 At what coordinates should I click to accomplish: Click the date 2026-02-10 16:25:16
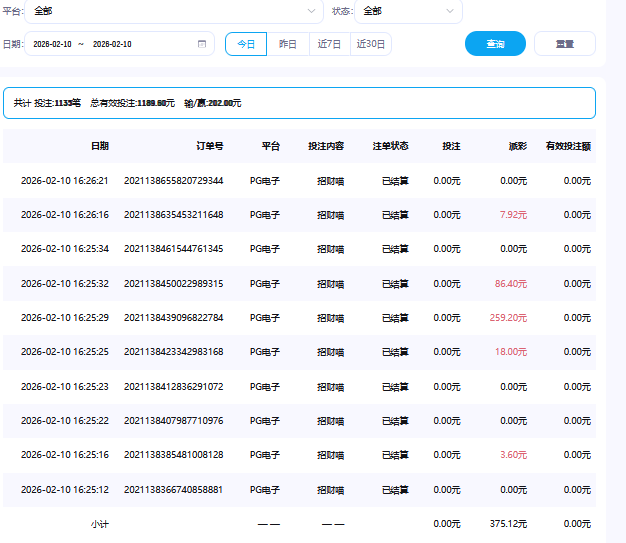click(x=65, y=455)
